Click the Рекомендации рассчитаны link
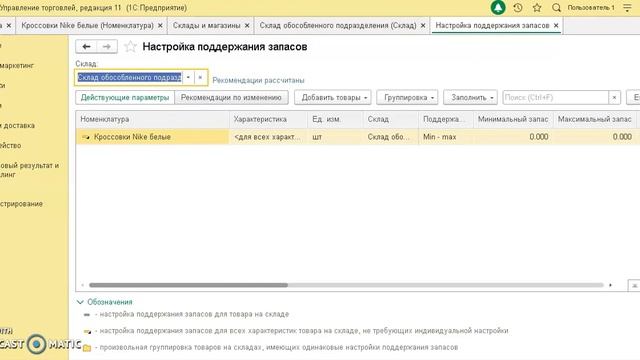 point(258,80)
